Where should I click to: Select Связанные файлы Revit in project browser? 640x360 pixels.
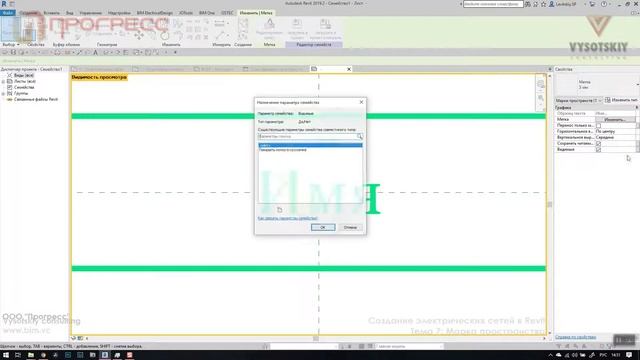[36, 99]
